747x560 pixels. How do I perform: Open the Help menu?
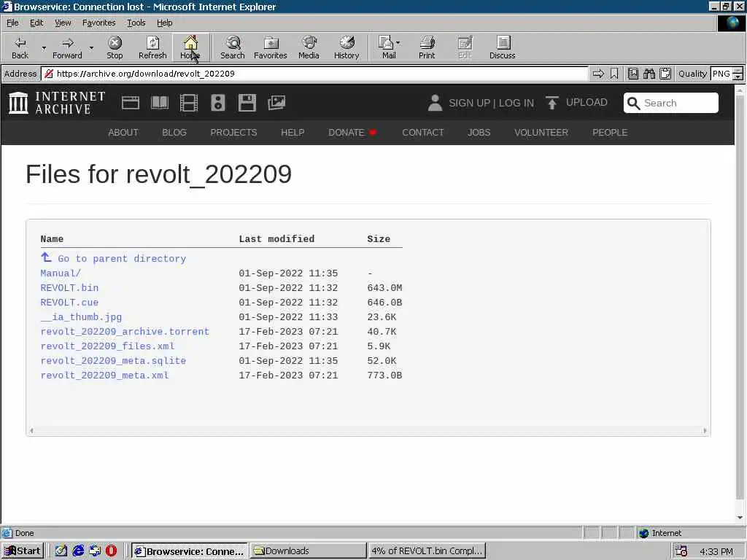tap(164, 23)
